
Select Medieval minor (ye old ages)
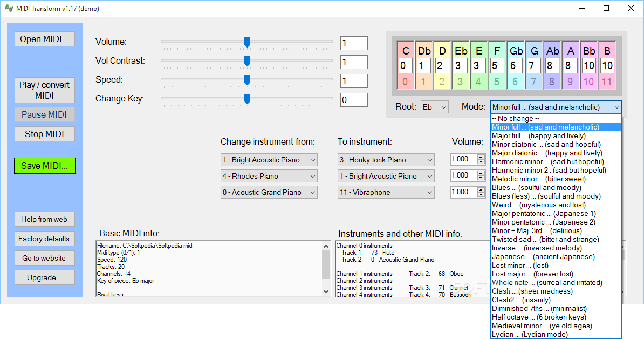(x=556, y=326)
